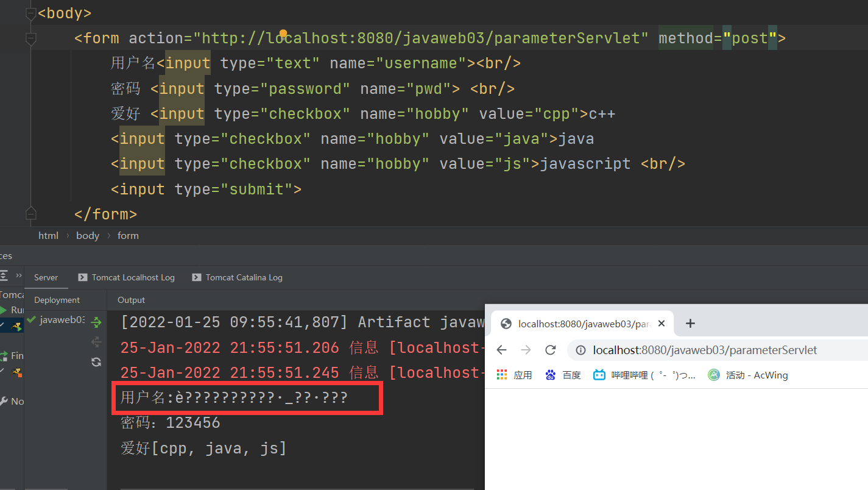
Task: Click the 爱好[cpp, java, js] output line
Action: (x=203, y=449)
